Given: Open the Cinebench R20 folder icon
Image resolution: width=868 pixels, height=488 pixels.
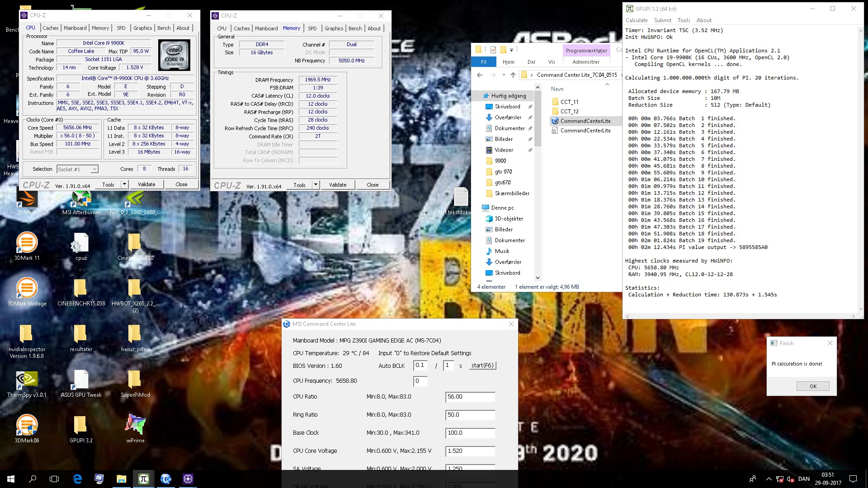Looking at the screenshot, I should tap(135, 246).
